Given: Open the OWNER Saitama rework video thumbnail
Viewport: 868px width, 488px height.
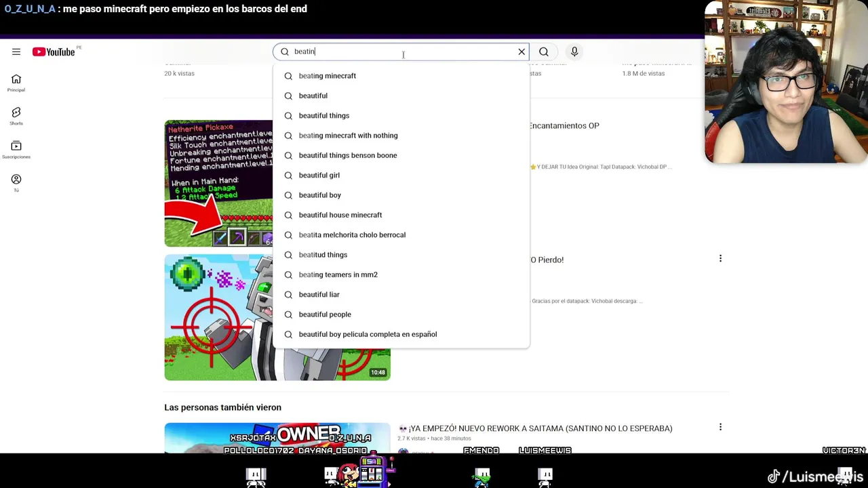Looking at the screenshot, I should 277,438.
